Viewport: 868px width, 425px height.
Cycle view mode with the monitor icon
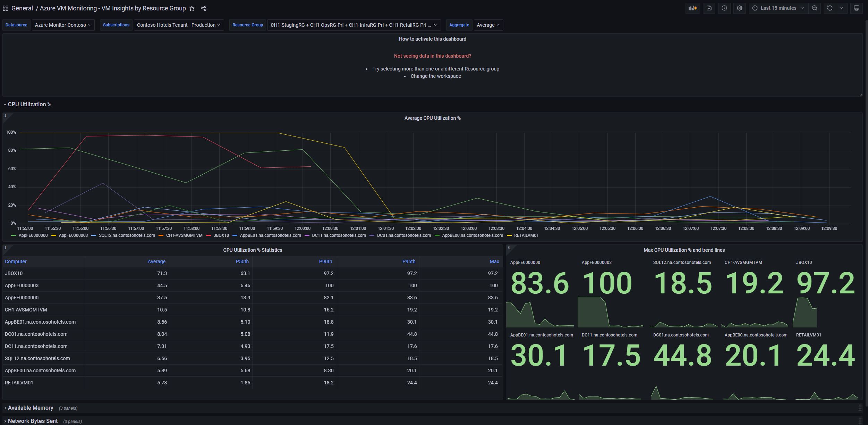point(856,8)
